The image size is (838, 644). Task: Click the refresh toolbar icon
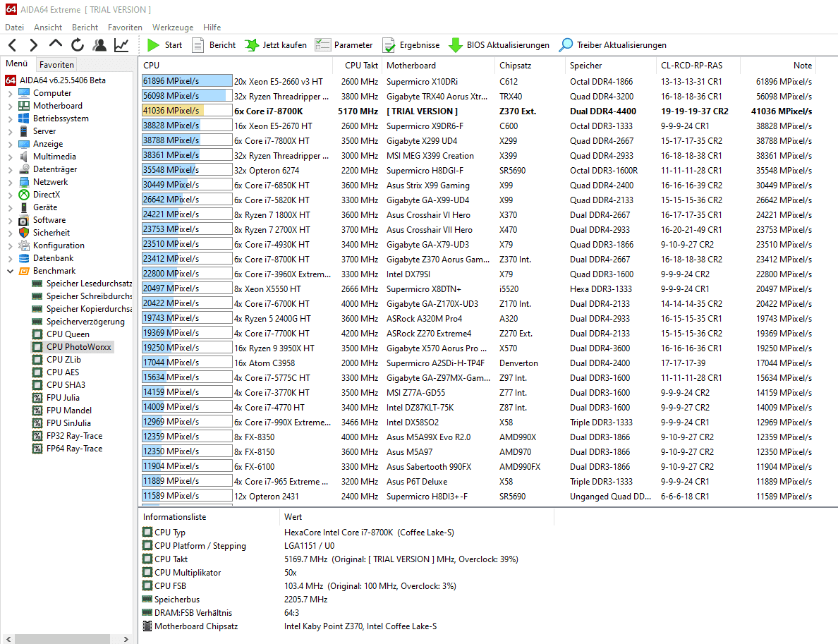78,45
